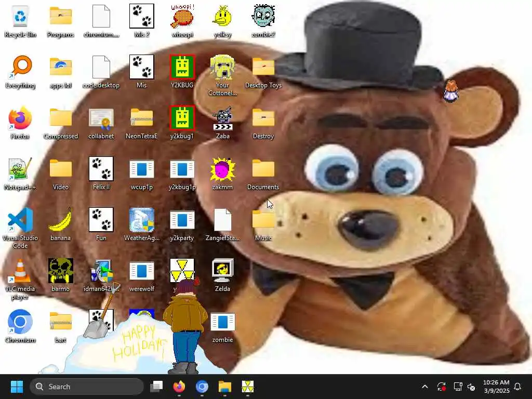Image resolution: width=532 pixels, height=399 pixels.
Task: Open File Explorer from the taskbar
Action: [x=224, y=387]
